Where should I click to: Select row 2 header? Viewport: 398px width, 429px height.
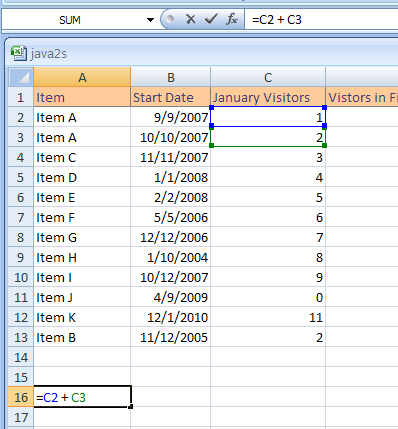pyautogui.click(x=20, y=117)
